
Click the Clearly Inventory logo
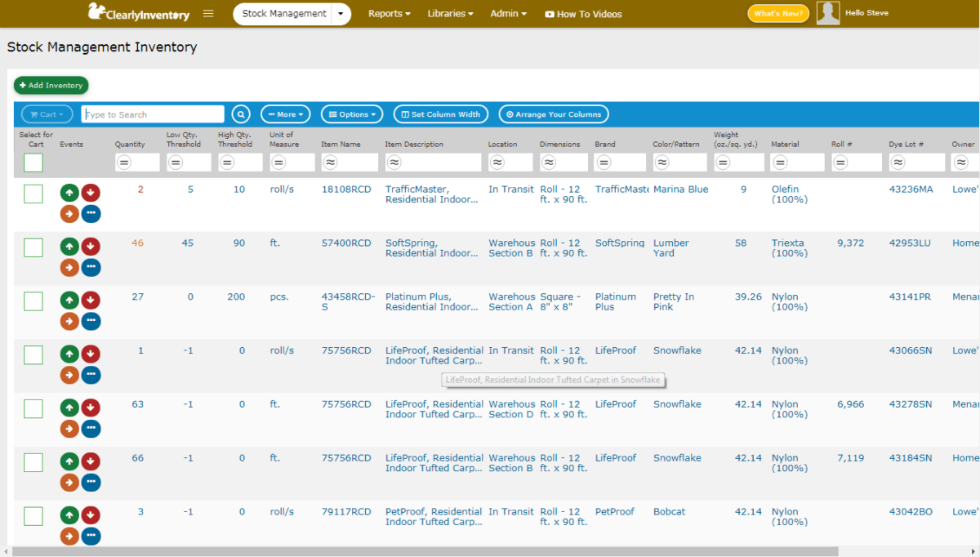(137, 13)
